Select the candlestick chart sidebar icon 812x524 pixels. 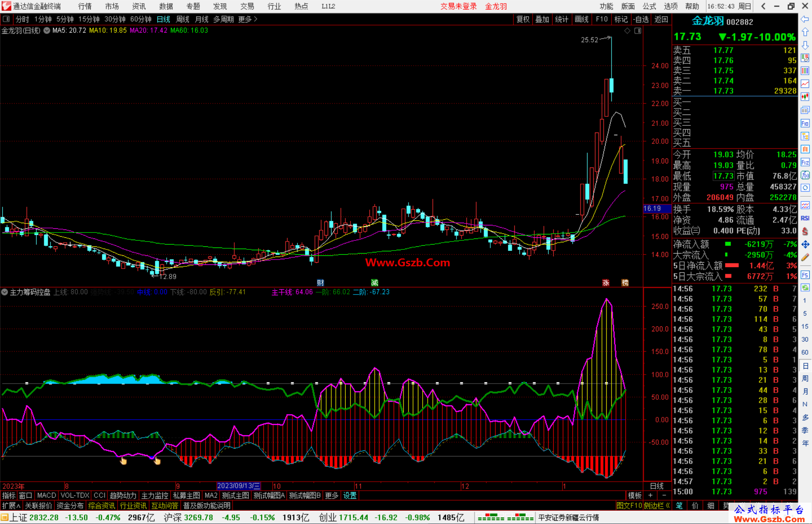(x=805, y=97)
